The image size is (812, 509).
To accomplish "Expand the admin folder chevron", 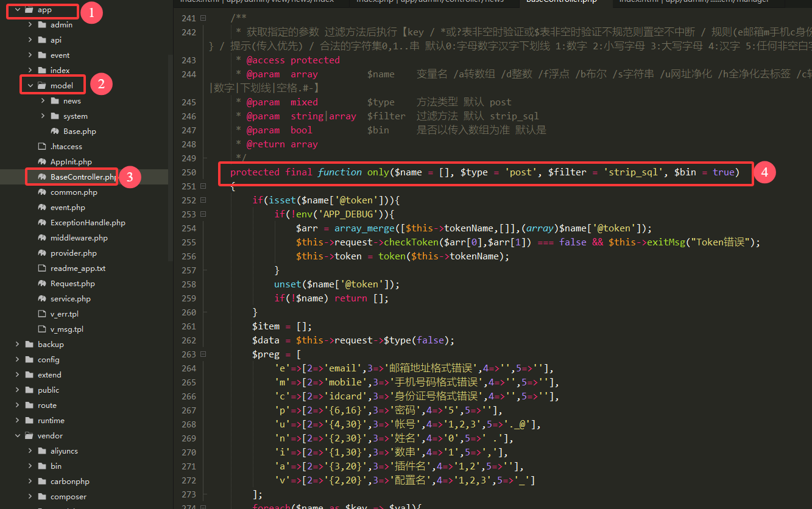I will [x=30, y=25].
